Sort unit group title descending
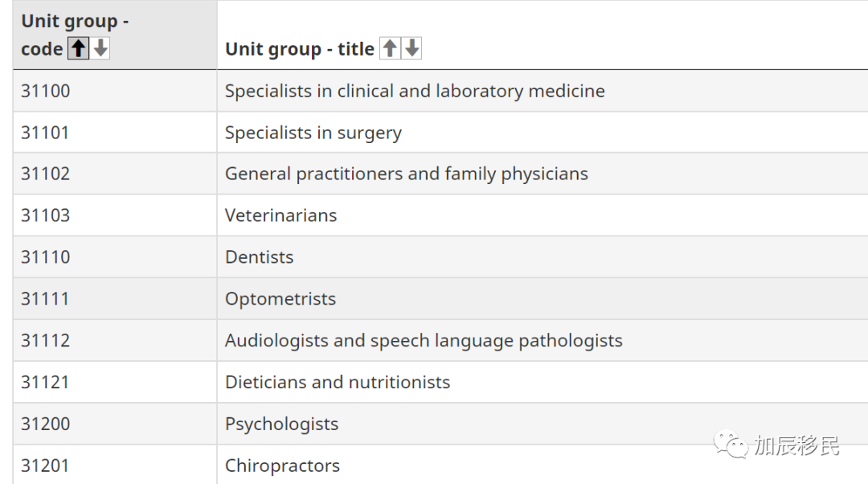The height and width of the screenshot is (484, 868). (411, 48)
